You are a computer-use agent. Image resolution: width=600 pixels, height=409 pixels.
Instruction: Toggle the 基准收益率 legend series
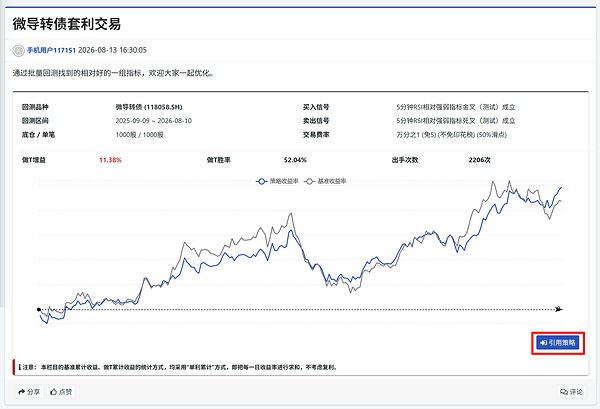[326, 181]
